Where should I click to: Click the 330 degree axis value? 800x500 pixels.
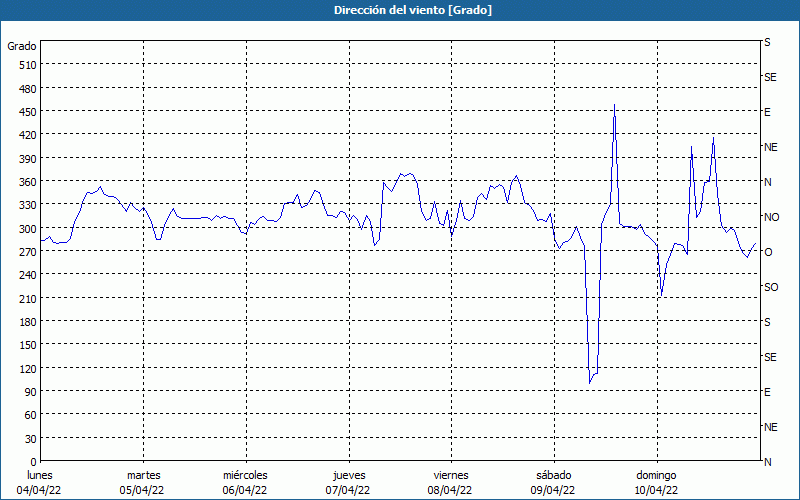(28, 205)
